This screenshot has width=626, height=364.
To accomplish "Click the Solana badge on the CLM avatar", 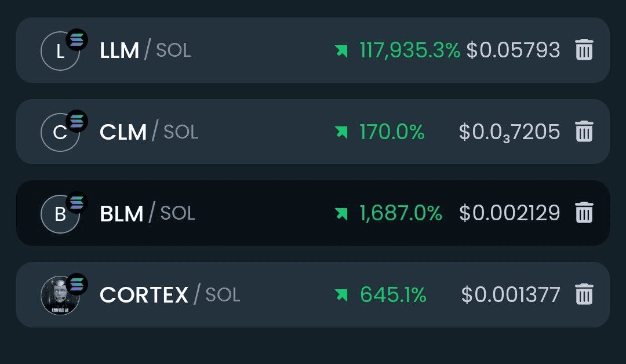I will click(77, 121).
